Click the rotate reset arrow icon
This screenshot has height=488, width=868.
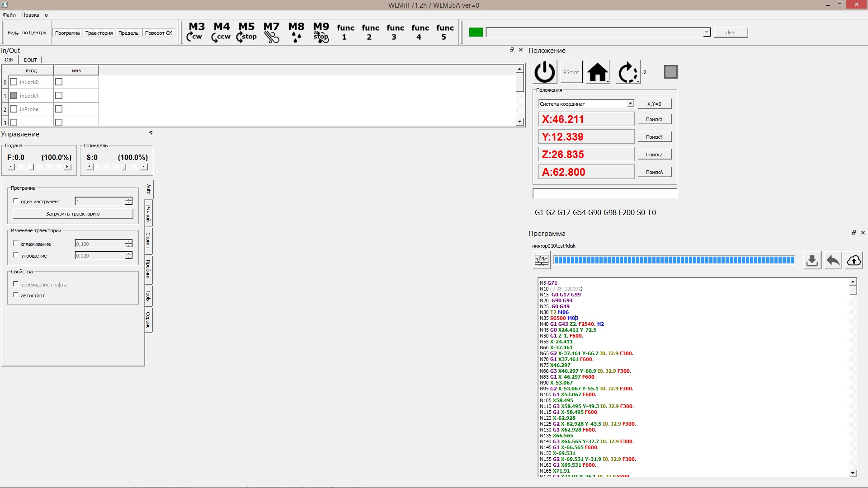coord(628,72)
